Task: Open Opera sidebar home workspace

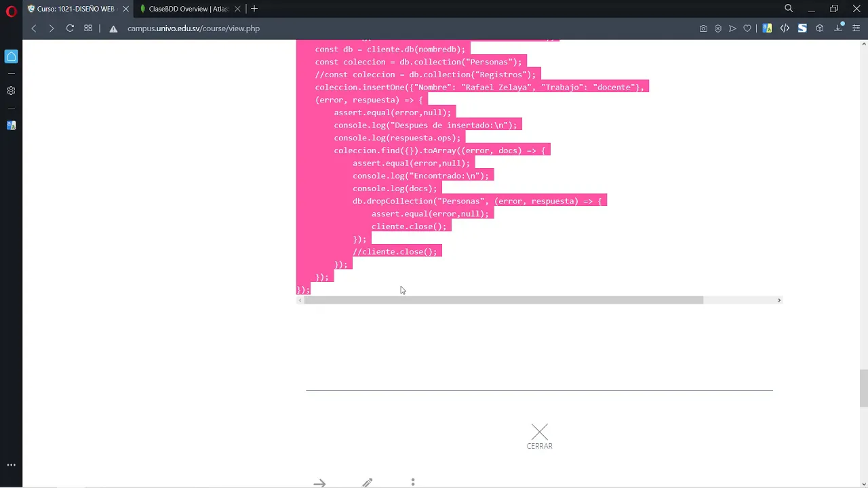Action: point(11,56)
